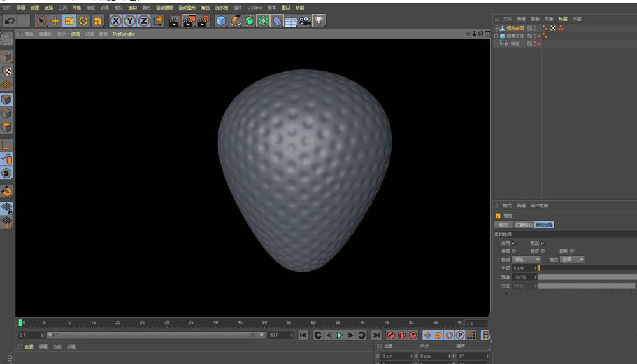Screen dimensions: 637x364
Task: Click the camera object icon
Action: (x=305, y=21)
